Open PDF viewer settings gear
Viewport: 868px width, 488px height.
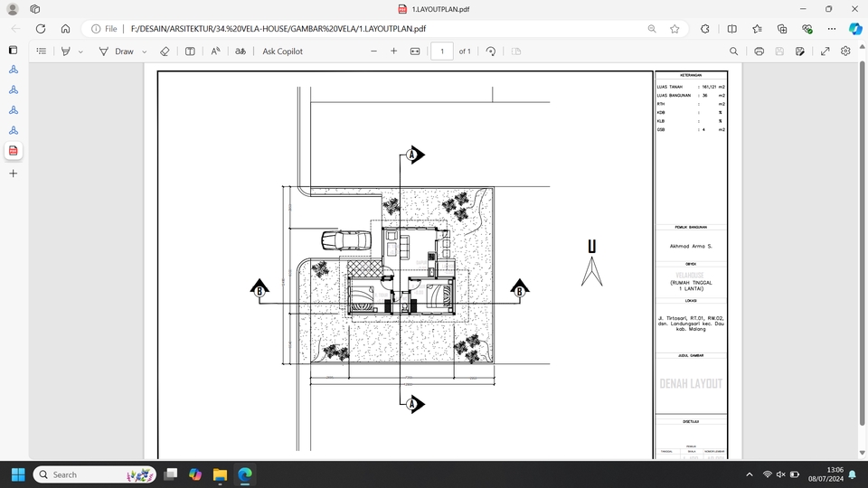pyautogui.click(x=845, y=51)
